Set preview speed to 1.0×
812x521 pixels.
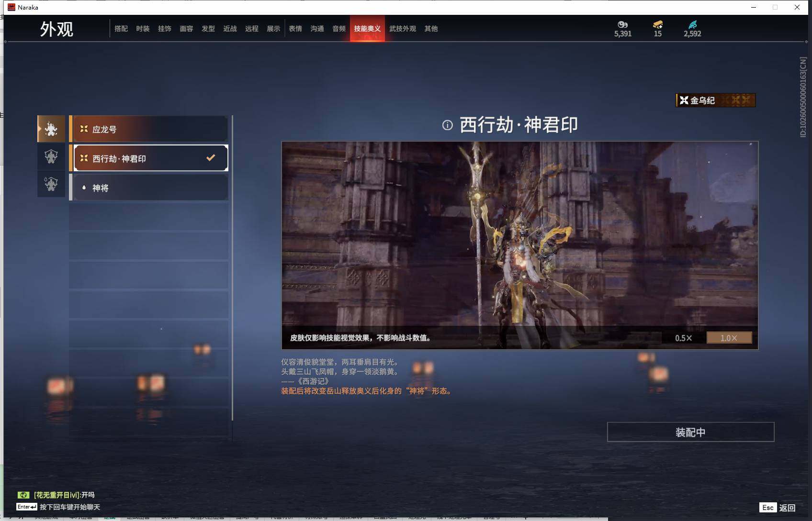click(x=729, y=338)
